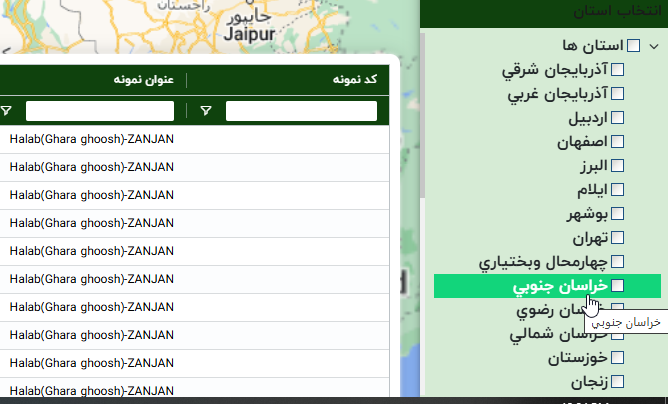
Task: Enable the ايلام checkbox
Action: [x=617, y=190]
